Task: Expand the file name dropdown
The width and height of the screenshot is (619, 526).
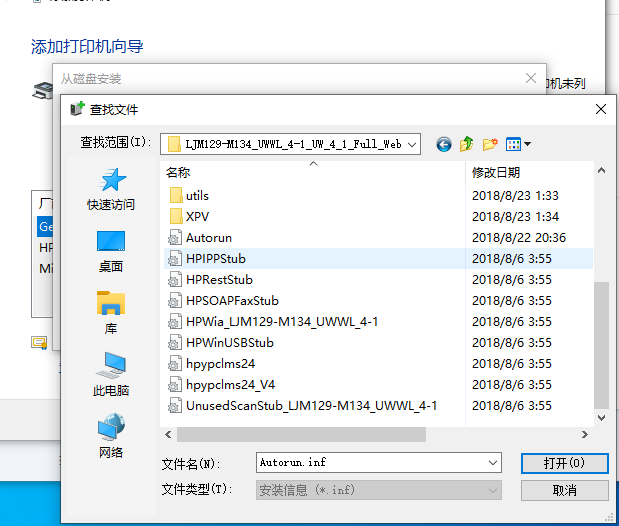Action: [x=493, y=463]
